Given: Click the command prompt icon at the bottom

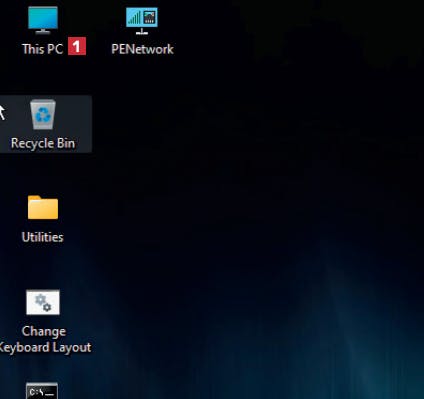Looking at the screenshot, I should click(42, 391).
